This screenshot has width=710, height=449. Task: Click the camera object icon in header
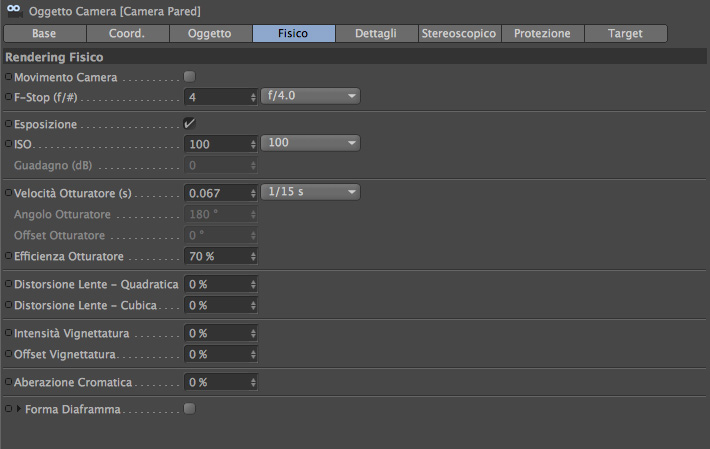pos(15,12)
